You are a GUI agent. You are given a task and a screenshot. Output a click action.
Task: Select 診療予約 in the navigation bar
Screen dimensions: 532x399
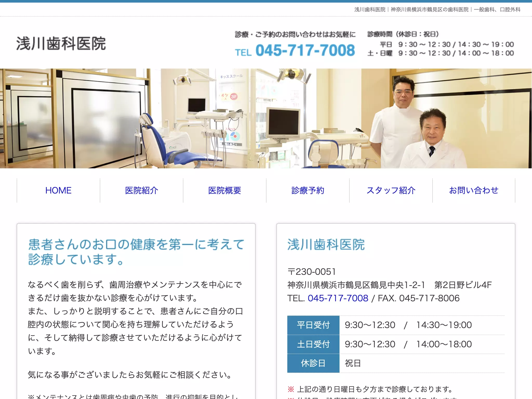pyautogui.click(x=308, y=190)
